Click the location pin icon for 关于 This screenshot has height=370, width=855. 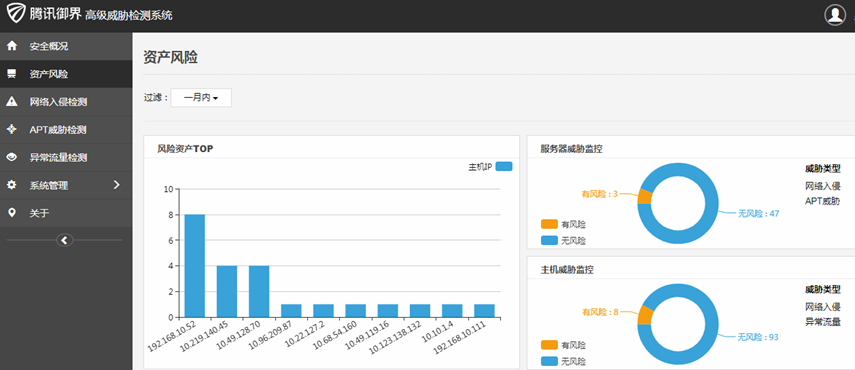pos(11,213)
